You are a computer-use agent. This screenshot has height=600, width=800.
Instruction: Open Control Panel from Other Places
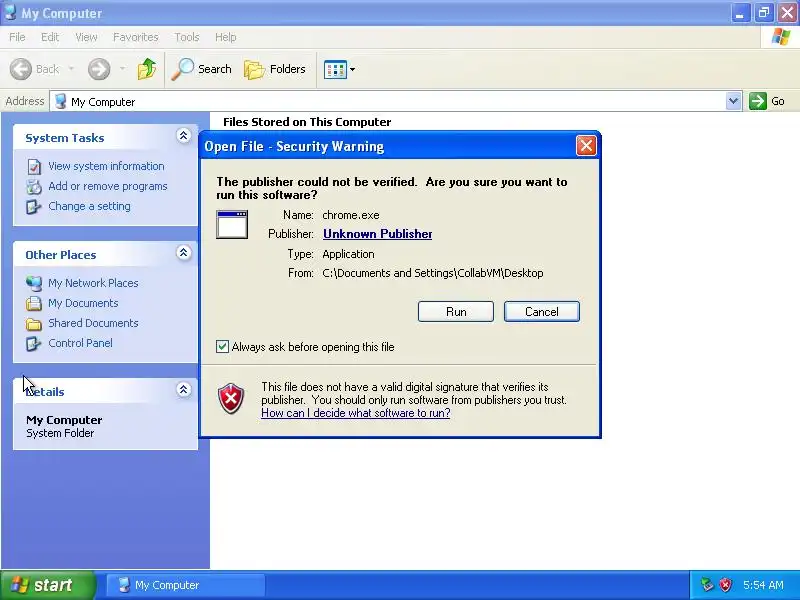(80, 343)
